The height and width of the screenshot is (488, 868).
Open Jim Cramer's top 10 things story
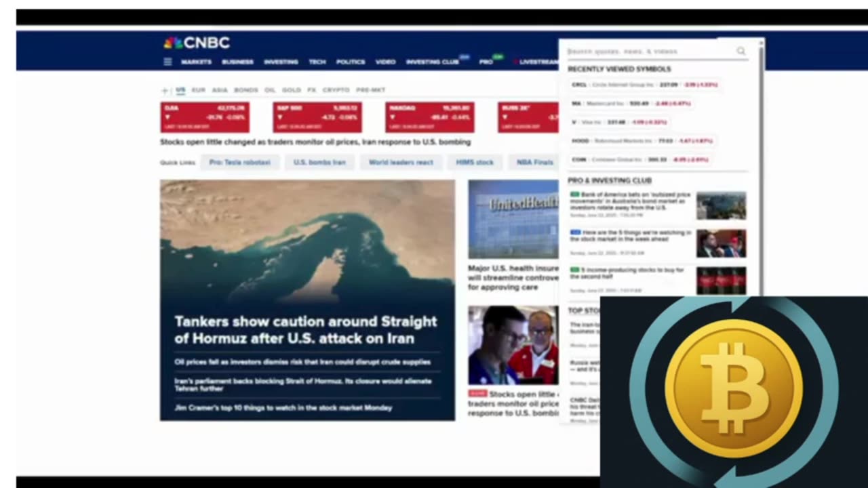pos(283,408)
